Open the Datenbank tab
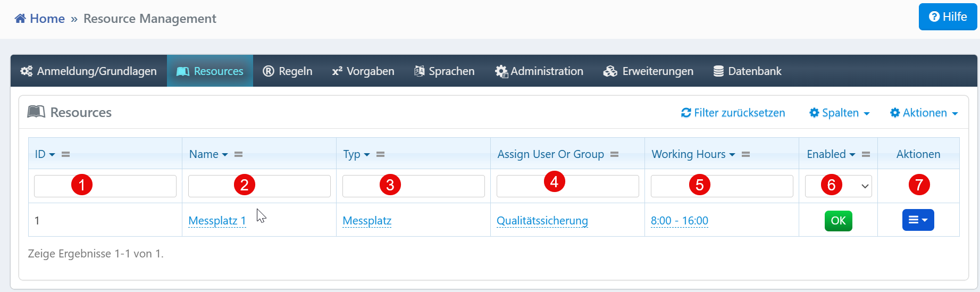The height and width of the screenshot is (292, 980). coord(747,71)
